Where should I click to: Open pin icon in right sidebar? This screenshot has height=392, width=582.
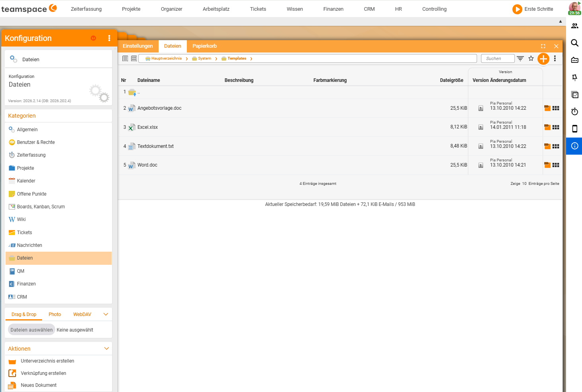tap(574, 78)
